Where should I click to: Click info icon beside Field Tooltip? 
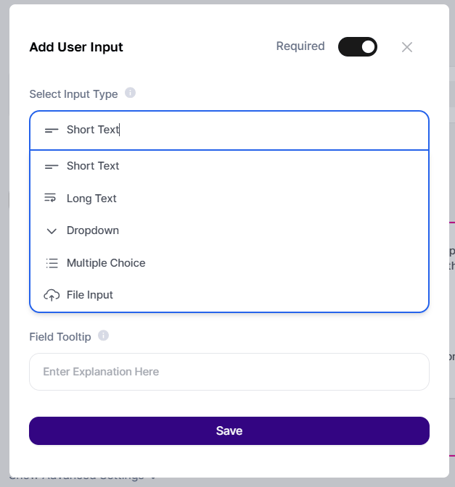(103, 335)
